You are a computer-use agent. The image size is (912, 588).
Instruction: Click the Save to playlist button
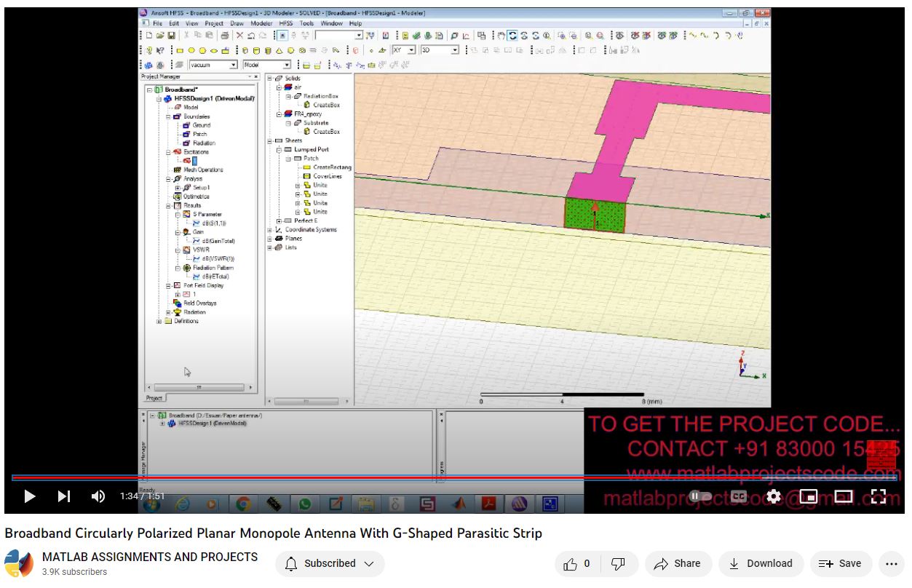pos(840,563)
